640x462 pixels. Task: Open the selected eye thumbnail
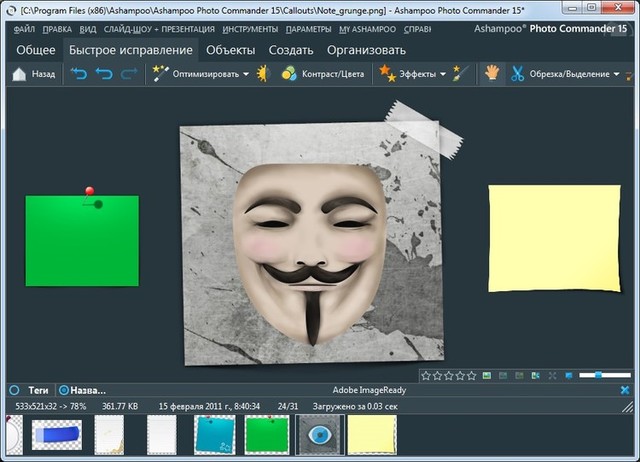[320, 435]
